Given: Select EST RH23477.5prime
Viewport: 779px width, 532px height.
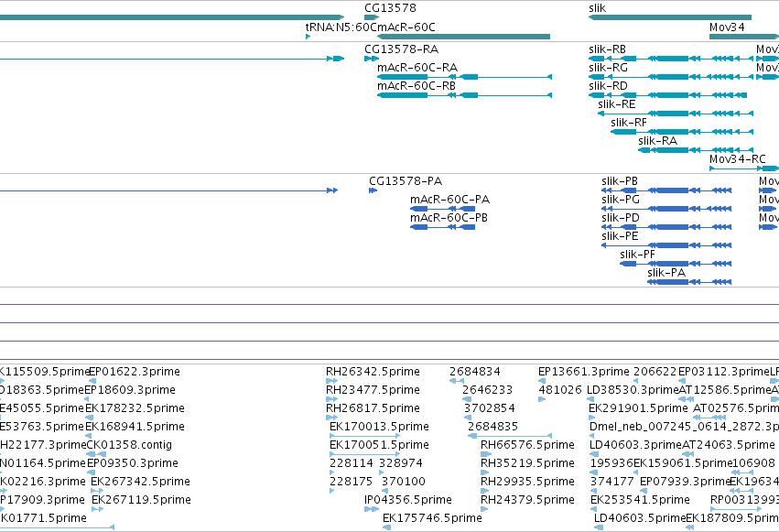Looking at the screenshot, I should (x=331, y=399).
